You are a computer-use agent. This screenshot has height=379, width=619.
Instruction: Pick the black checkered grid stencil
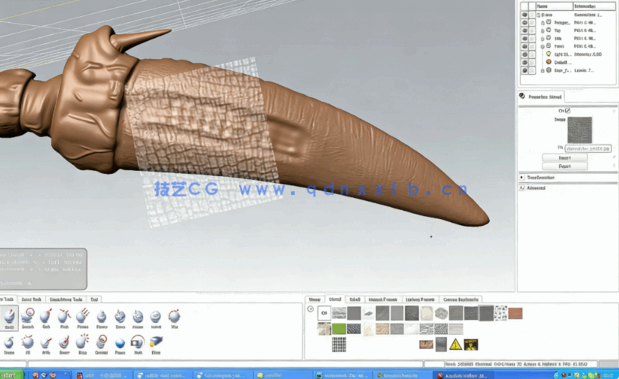pyautogui.click(x=339, y=344)
